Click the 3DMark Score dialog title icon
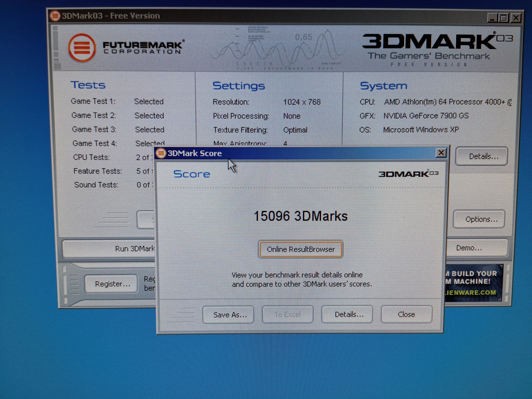The image size is (532, 399). click(x=161, y=153)
